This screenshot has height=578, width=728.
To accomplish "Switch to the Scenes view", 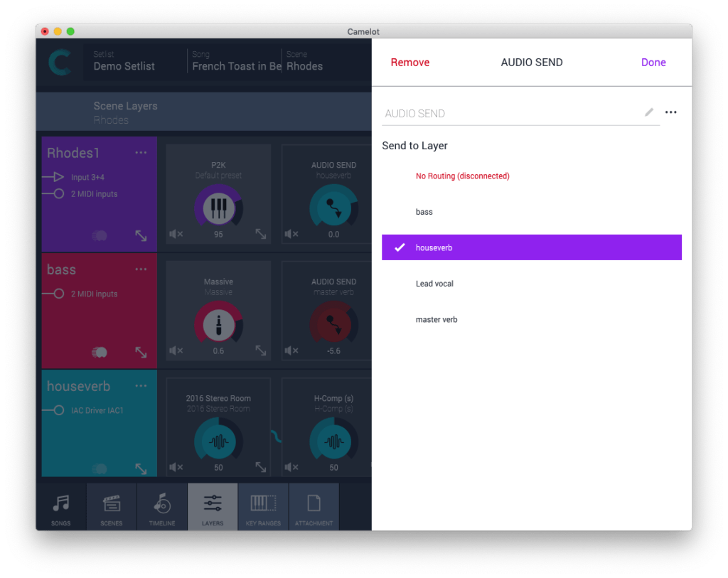I will point(111,506).
